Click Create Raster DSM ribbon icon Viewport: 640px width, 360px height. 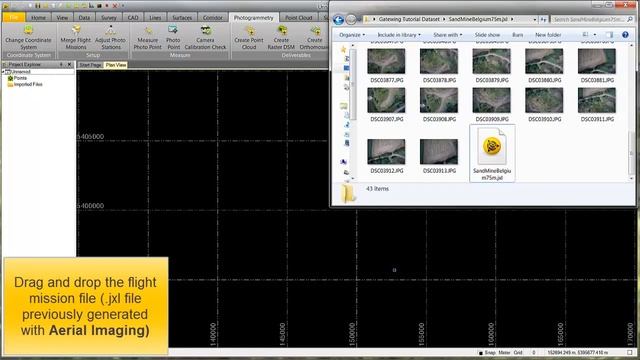pos(281,30)
